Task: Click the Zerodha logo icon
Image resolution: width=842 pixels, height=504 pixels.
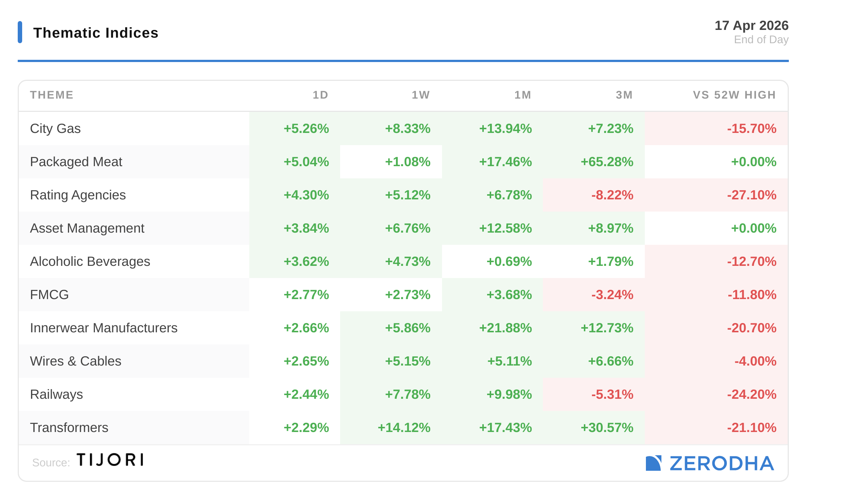Action: tap(653, 463)
